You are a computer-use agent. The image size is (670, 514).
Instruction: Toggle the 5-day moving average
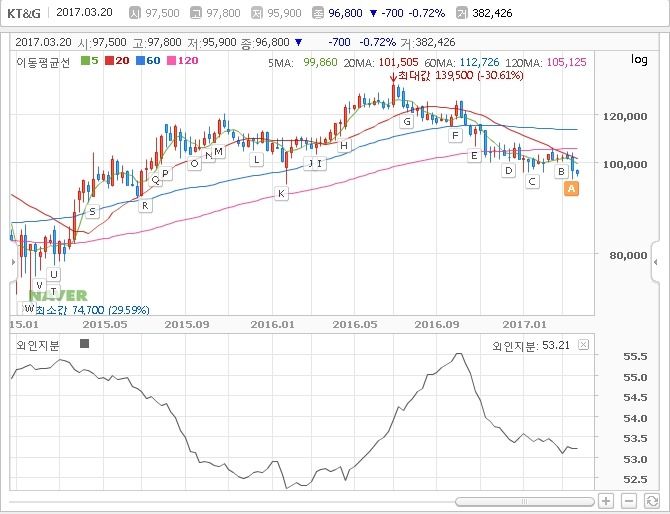(x=90, y=61)
